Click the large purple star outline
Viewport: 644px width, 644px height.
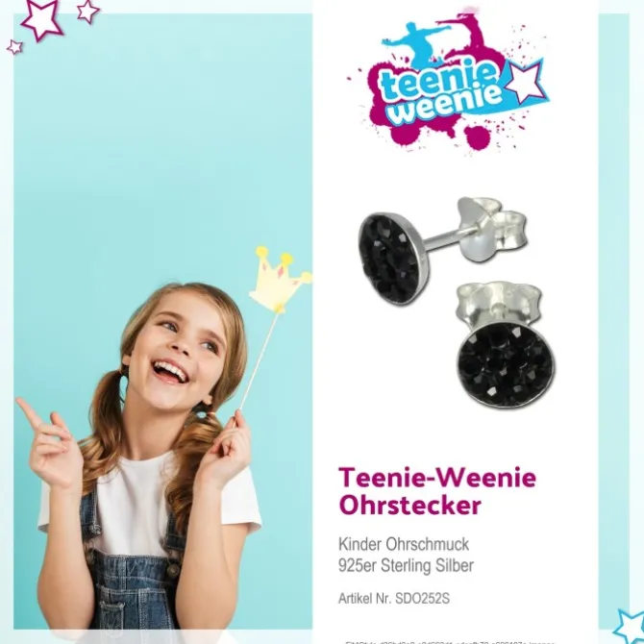coord(42,19)
